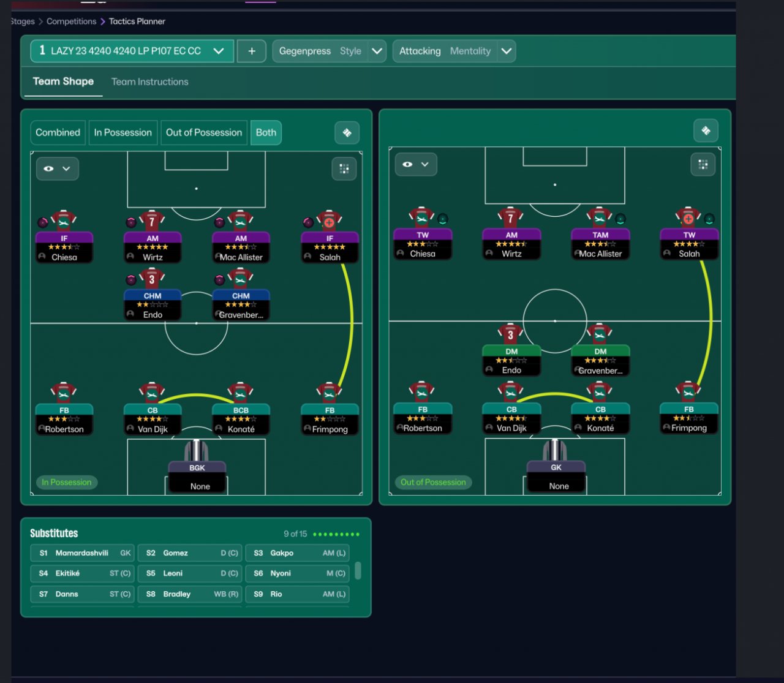
Task: Click Endo's number 3 shirt above DM role
Action: click(x=511, y=334)
